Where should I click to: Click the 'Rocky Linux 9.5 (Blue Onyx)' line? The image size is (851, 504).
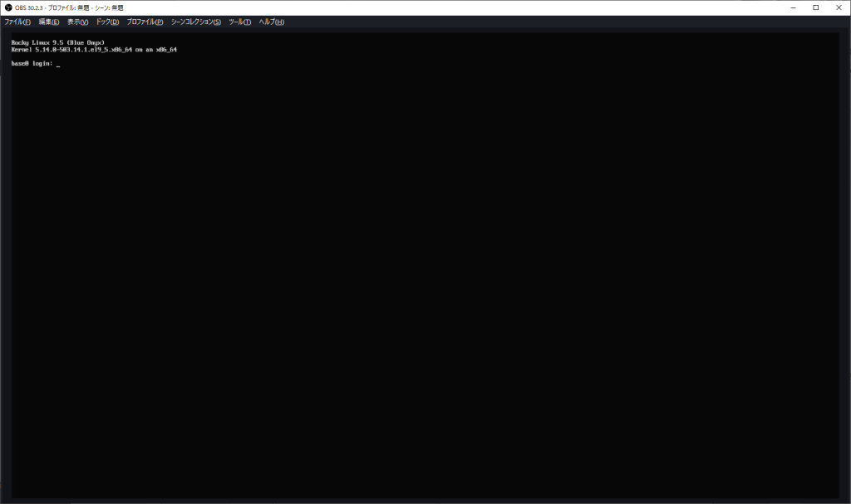pyautogui.click(x=57, y=42)
